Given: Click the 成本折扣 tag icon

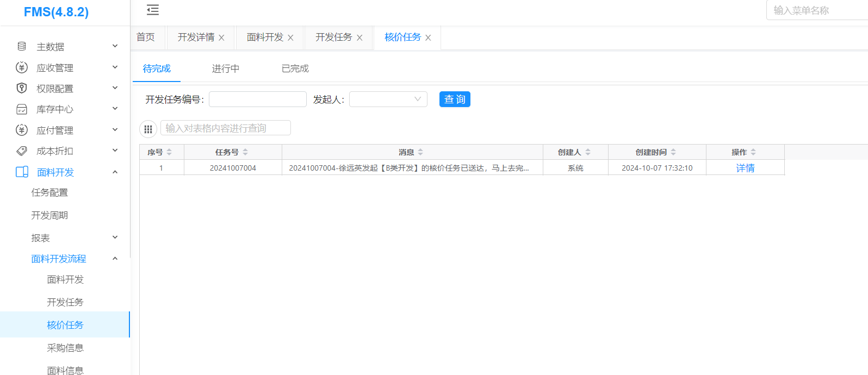Looking at the screenshot, I should coord(22,151).
